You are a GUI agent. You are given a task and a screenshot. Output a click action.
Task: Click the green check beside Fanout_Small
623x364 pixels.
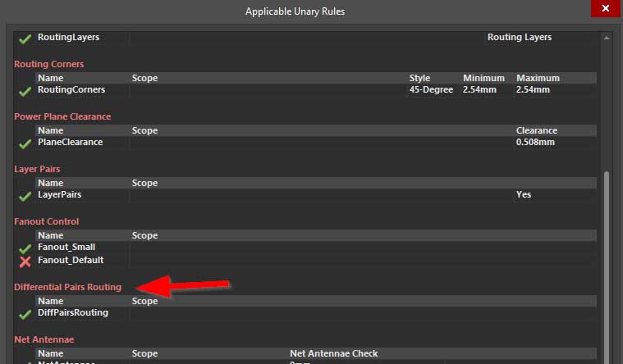pyautogui.click(x=25, y=248)
